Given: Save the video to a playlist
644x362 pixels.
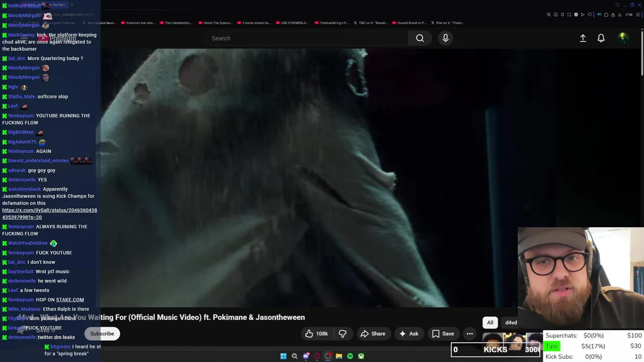Looking at the screenshot, I should 443,334.
